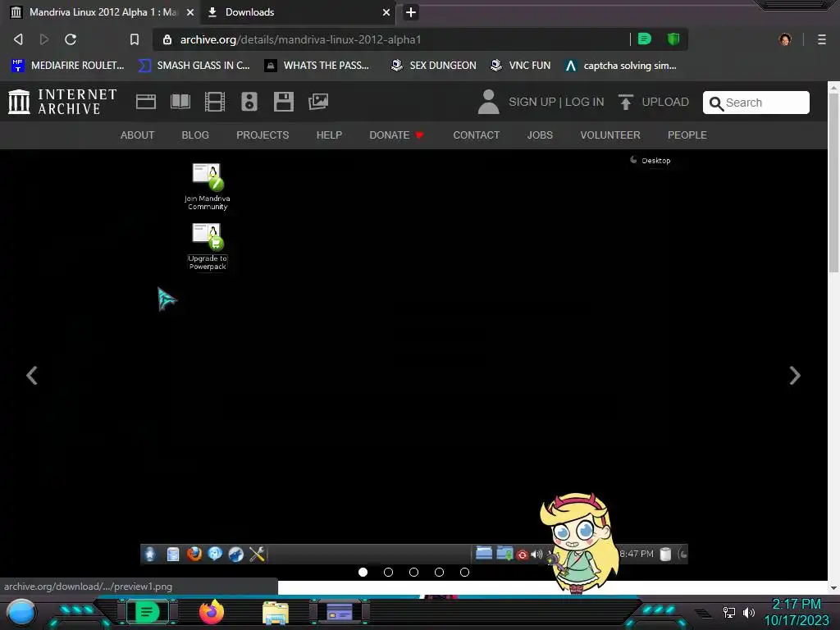Open the Web (Wayback) media icon
The height and width of the screenshot is (630, 840).
tap(146, 102)
